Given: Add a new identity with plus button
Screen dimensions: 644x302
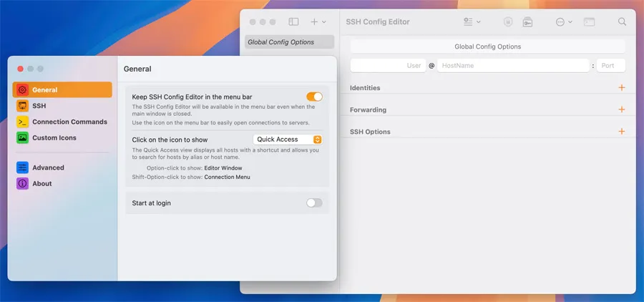Looking at the screenshot, I should (x=621, y=88).
